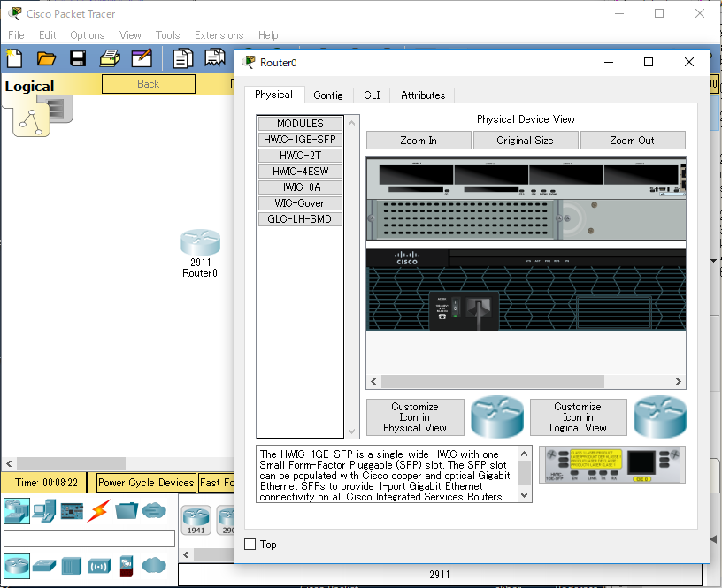The width and height of the screenshot is (722, 588).
Task: Select the WIC-Cover module
Action: pos(300,202)
